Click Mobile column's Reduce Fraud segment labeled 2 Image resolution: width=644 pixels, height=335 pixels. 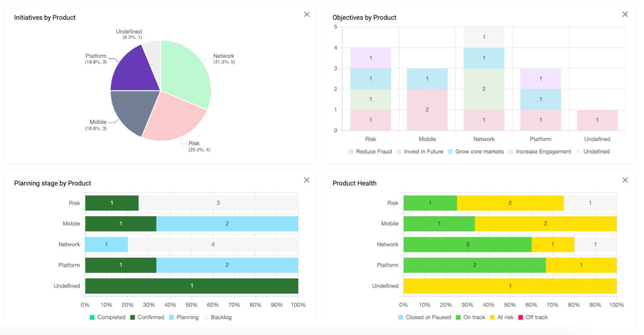[427, 110]
